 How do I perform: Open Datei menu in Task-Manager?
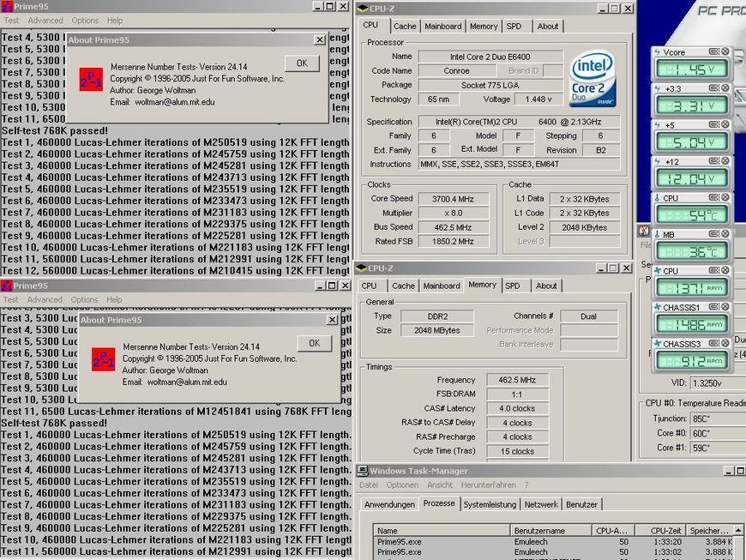(x=369, y=485)
